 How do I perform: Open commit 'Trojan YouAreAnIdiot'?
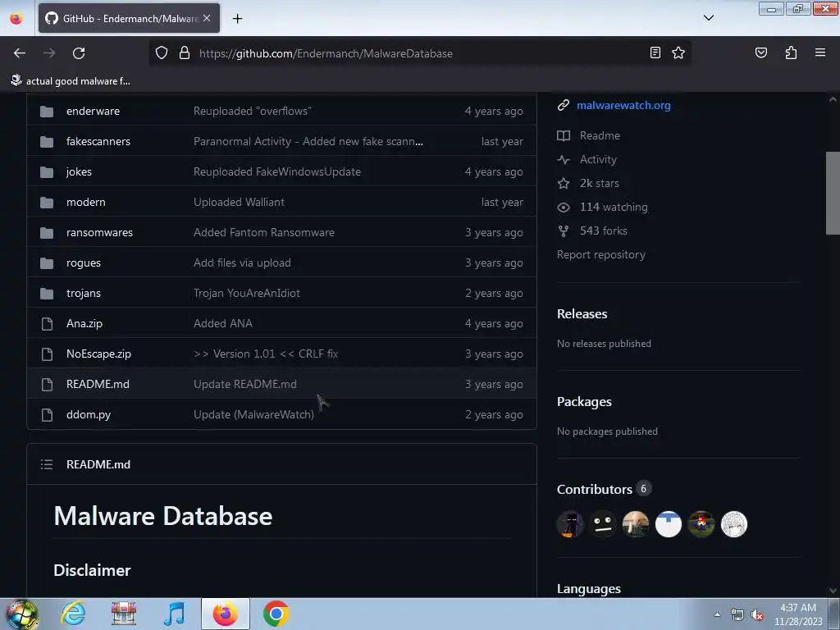point(246,293)
